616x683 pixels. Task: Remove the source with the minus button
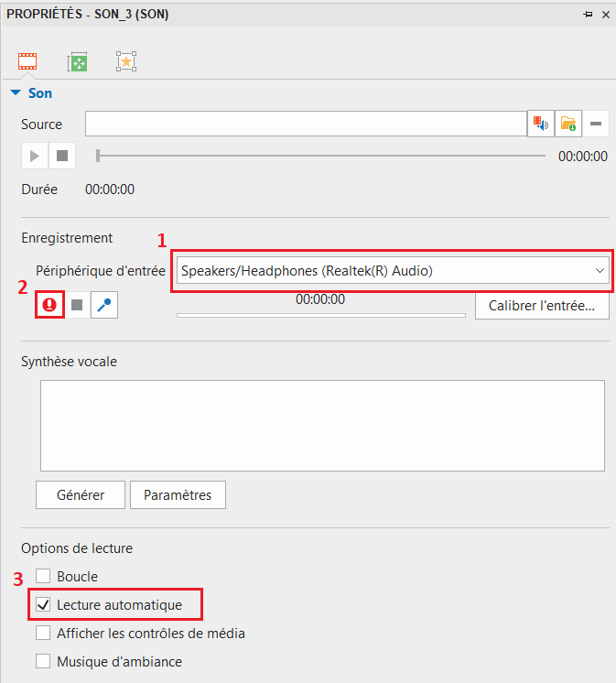tap(596, 124)
